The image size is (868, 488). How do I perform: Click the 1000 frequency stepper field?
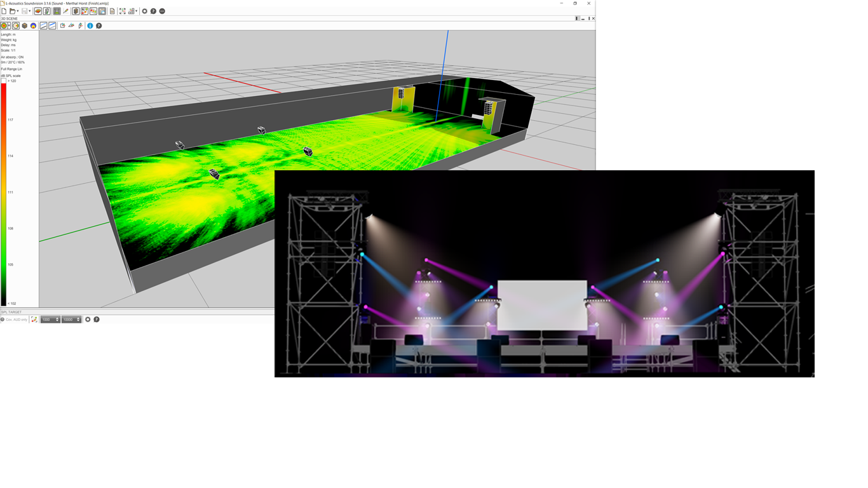click(x=48, y=320)
